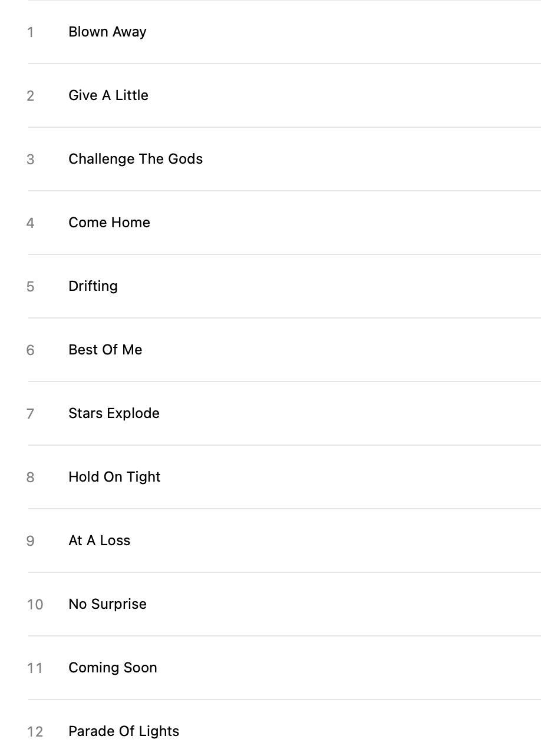Viewport: 541px width, 756px height.
Task: Select the song Blown Away
Action: pos(107,32)
